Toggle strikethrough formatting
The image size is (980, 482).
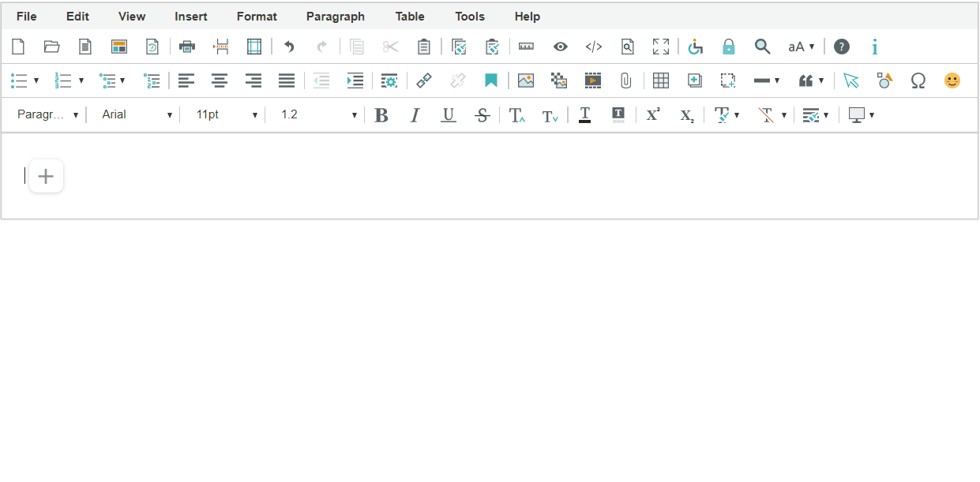point(482,115)
